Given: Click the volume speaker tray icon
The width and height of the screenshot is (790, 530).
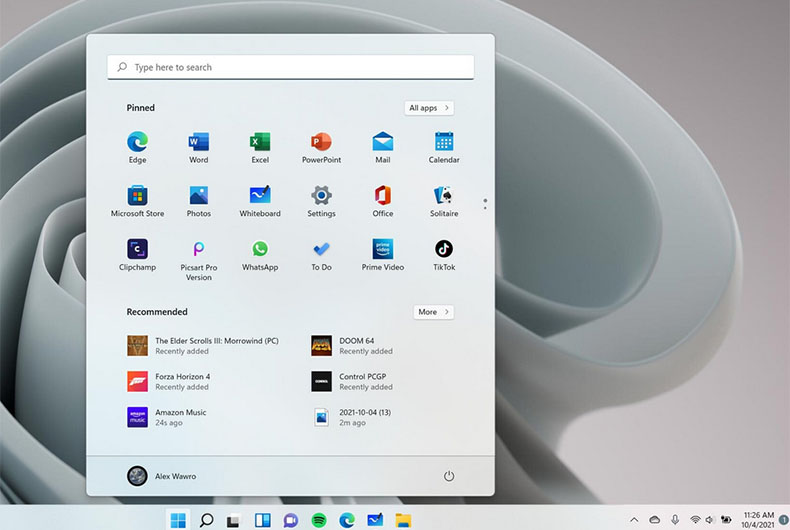Looking at the screenshot, I should tap(710, 519).
